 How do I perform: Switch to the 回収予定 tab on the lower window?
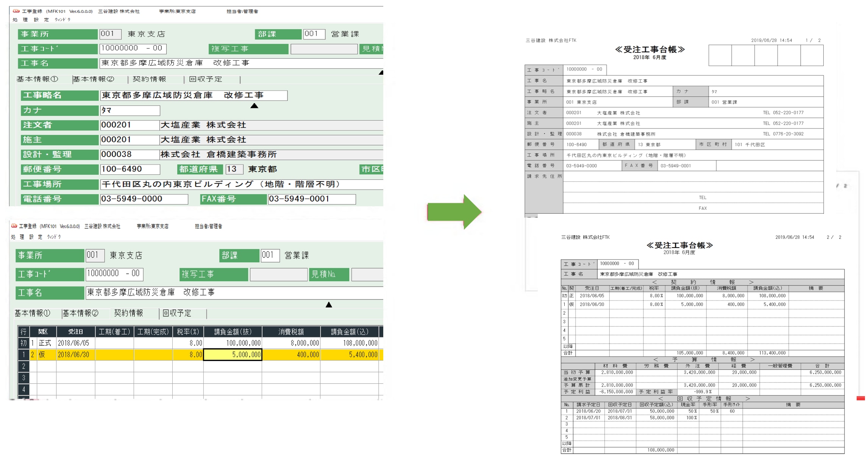pos(177,314)
